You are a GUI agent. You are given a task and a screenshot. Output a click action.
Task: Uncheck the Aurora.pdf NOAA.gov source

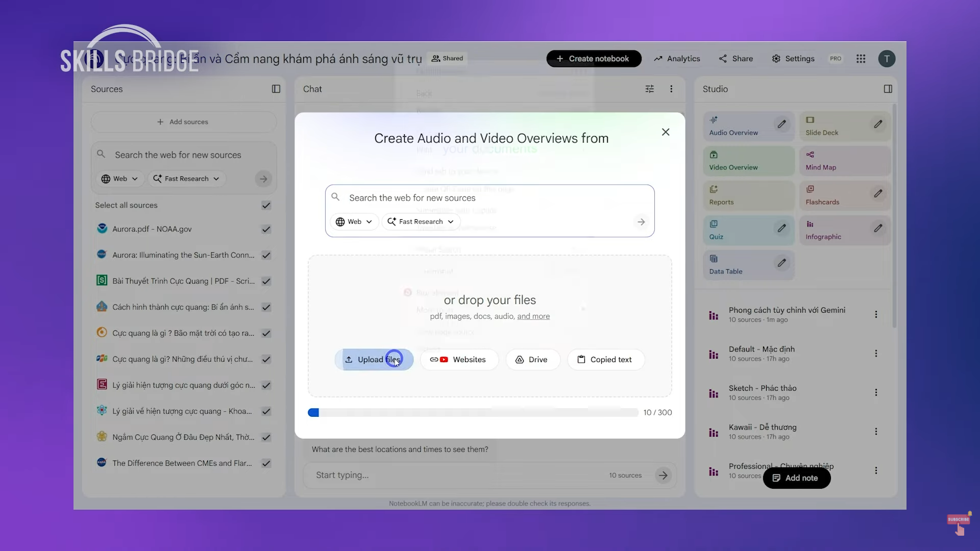[x=266, y=229]
